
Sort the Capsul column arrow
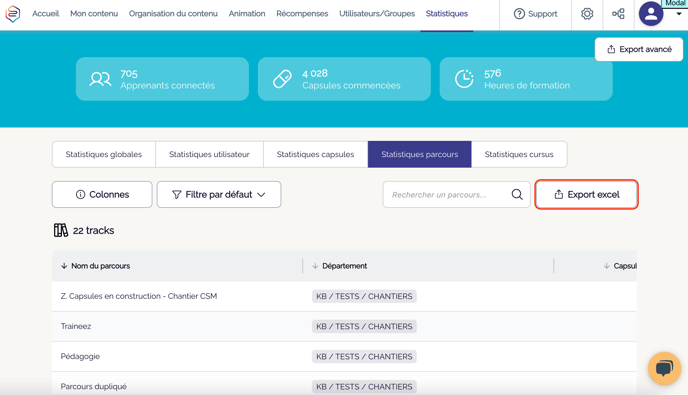(x=606, y=266)
